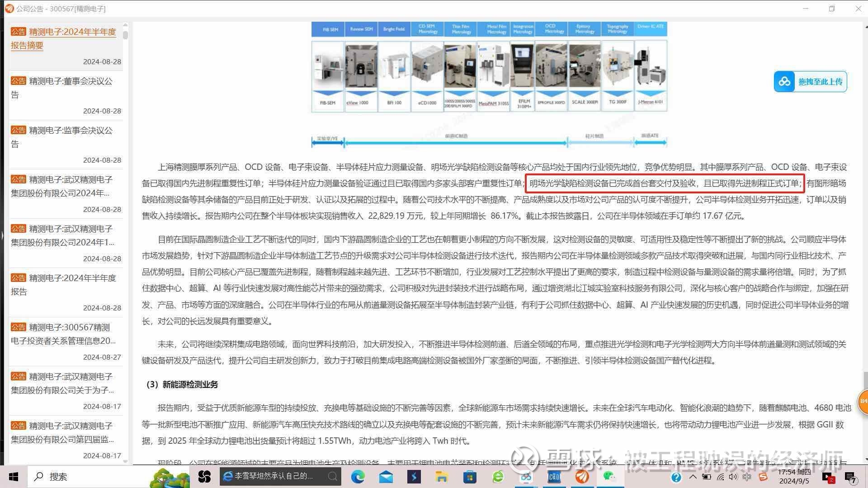This screenshot has width=868, height=488.
Task: Open WeChat from the taskbar
Action: (x=610, y=477)
